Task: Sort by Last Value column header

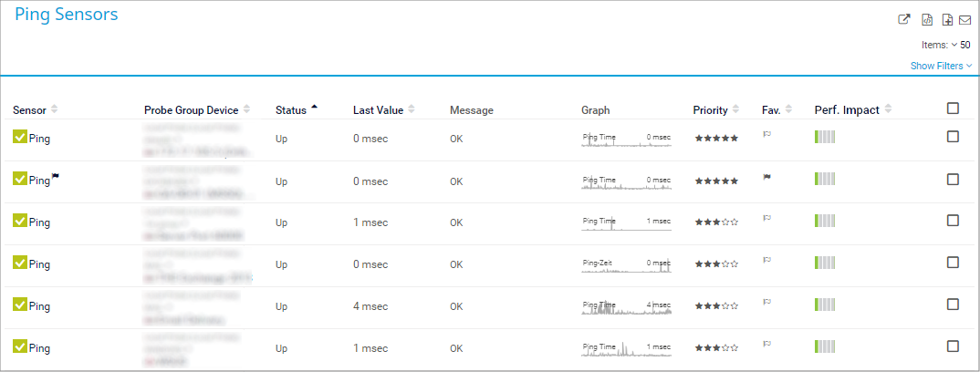Action: coord(378,110)
